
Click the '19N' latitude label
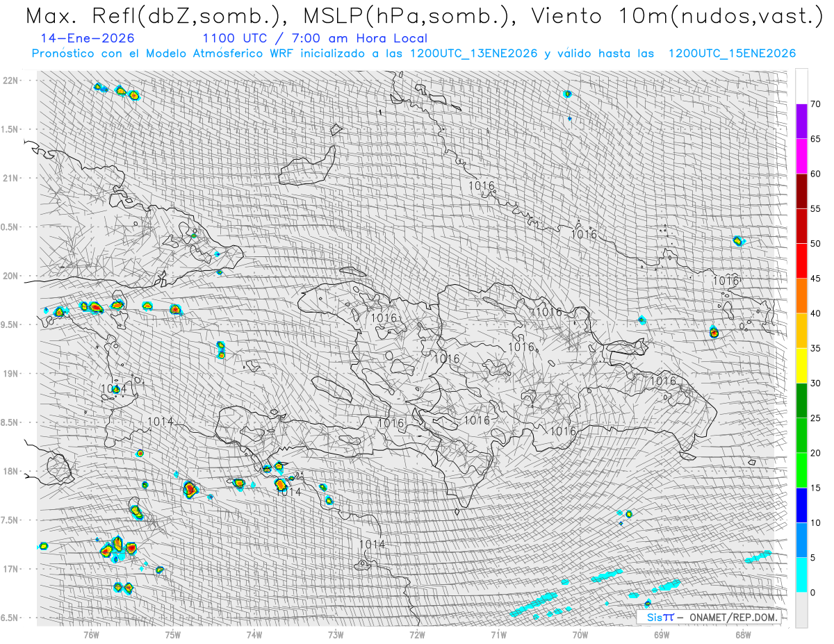pos(11,374)
